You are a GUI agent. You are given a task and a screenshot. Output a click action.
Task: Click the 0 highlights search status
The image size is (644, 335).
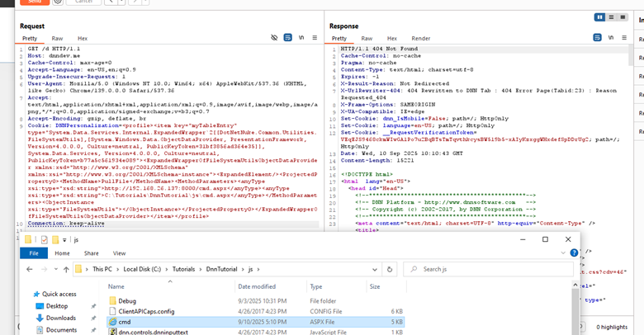coord(612,328)
